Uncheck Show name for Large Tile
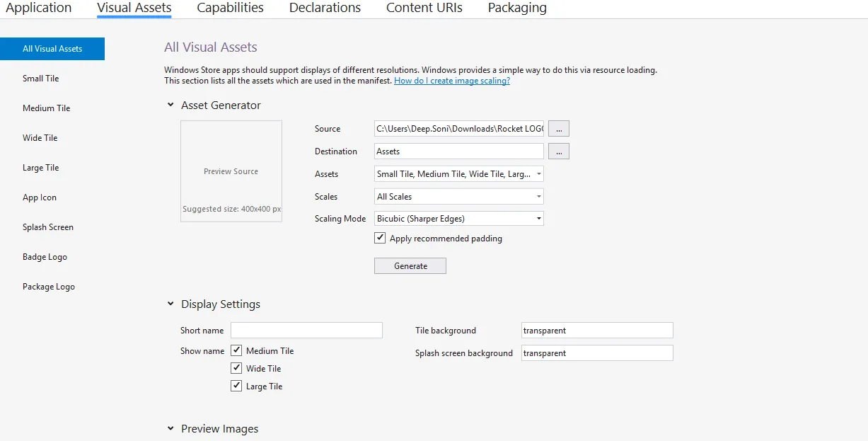 pyautogui.click(x=237, y=386)
